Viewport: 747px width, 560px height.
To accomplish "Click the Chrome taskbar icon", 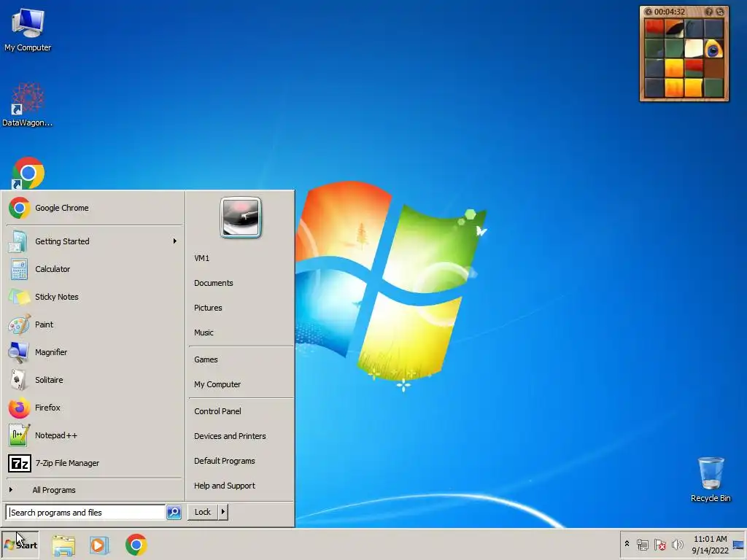I will pos(136,545).
